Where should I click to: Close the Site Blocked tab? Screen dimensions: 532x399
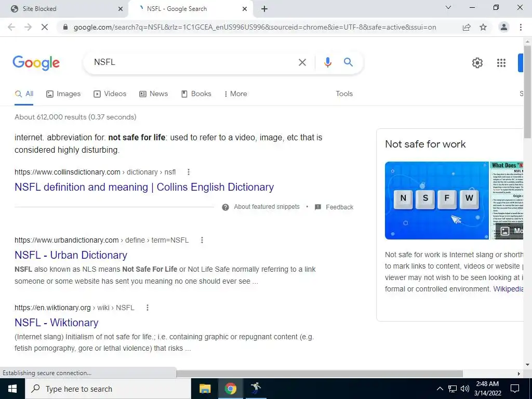point(121,9)
